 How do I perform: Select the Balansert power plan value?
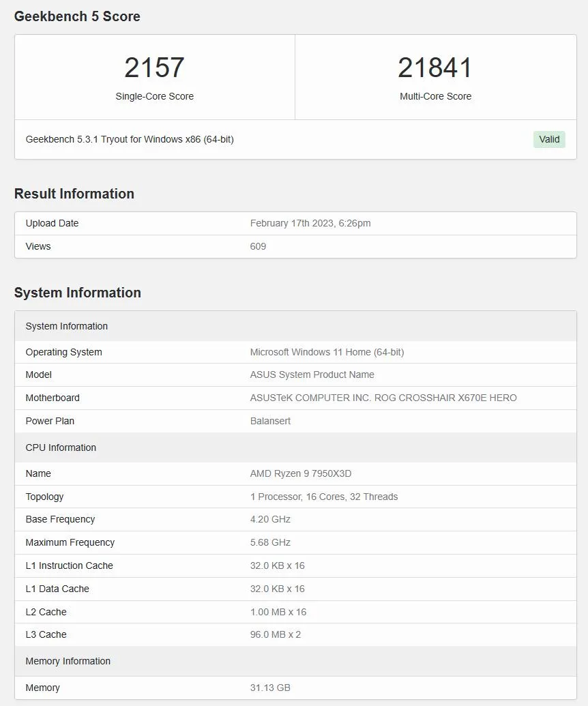[270, 421]
